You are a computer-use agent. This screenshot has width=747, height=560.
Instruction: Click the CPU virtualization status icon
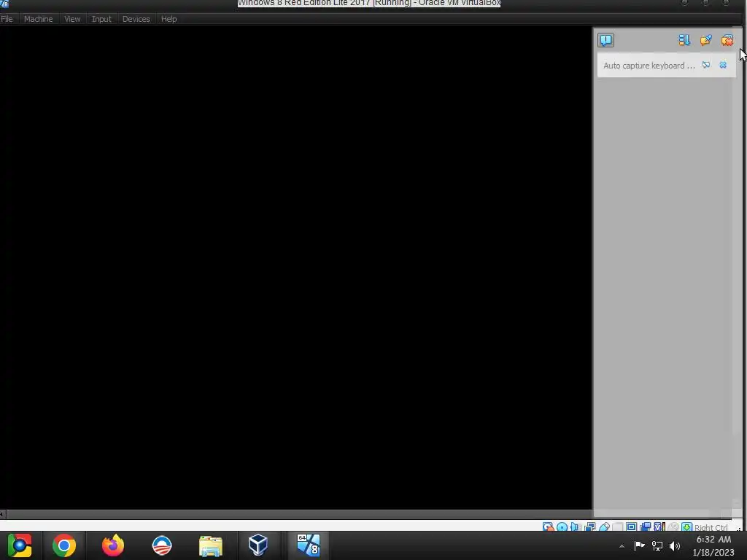(x=659, y=527)
